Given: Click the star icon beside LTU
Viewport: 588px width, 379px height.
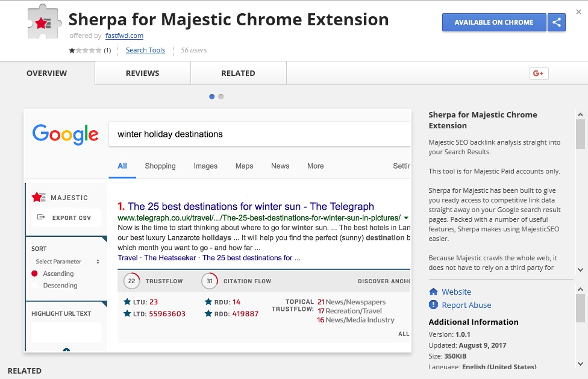Looking at the screenshot, I should click(127, 302).
